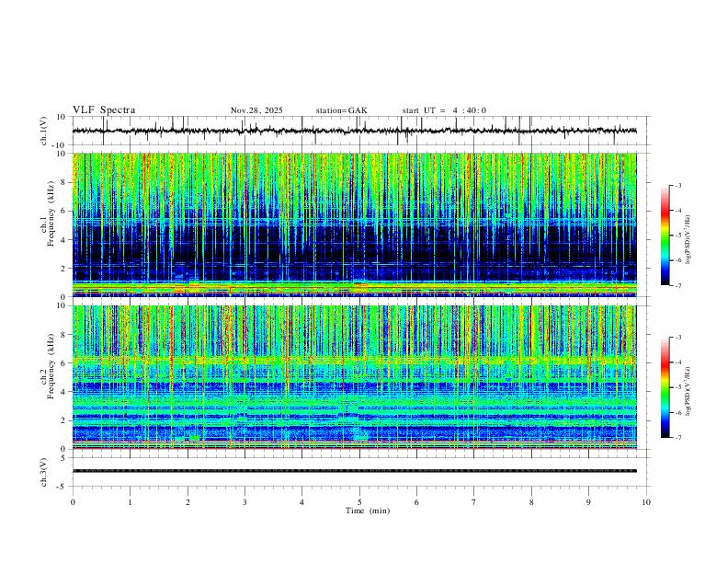Click the '5' tick on time axis
The image size is (728, 563).
click(359, 502)
